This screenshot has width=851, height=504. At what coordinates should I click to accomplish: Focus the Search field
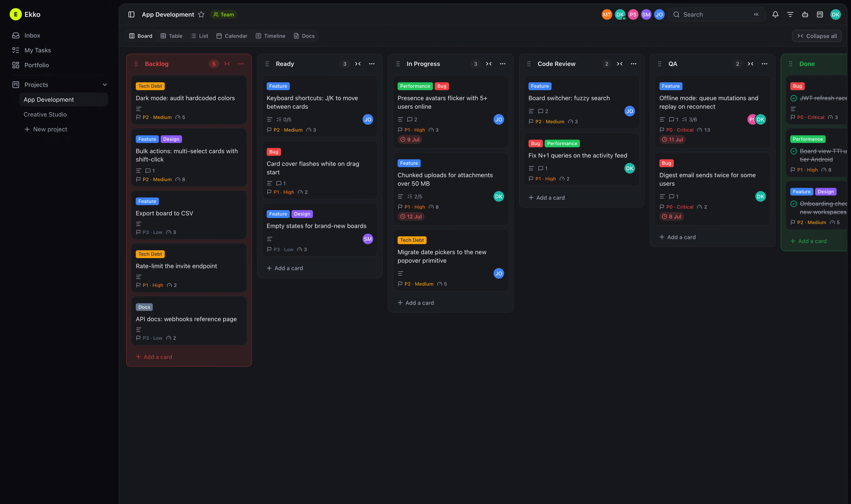click(x=717, y=14)
